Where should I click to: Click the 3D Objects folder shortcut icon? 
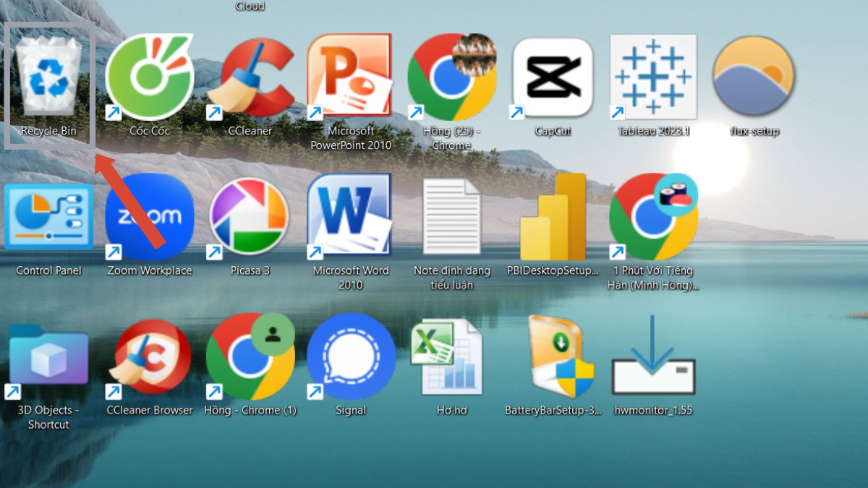(x=48, y=359)
